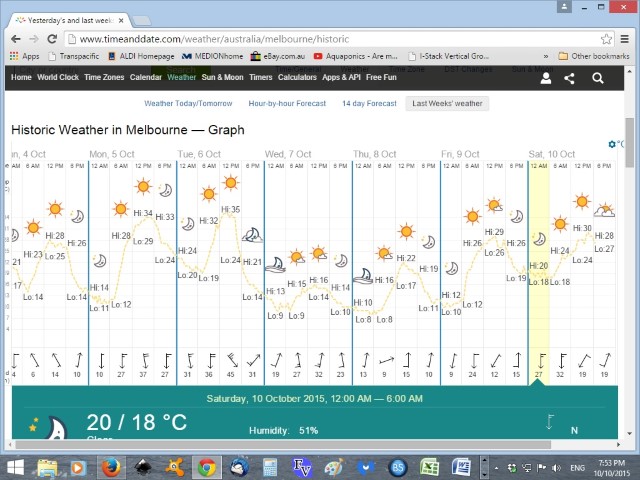Screen dimensions: 640x480
Task: Click the sun icon above Hi:34 on Monday
Action: 143,187
